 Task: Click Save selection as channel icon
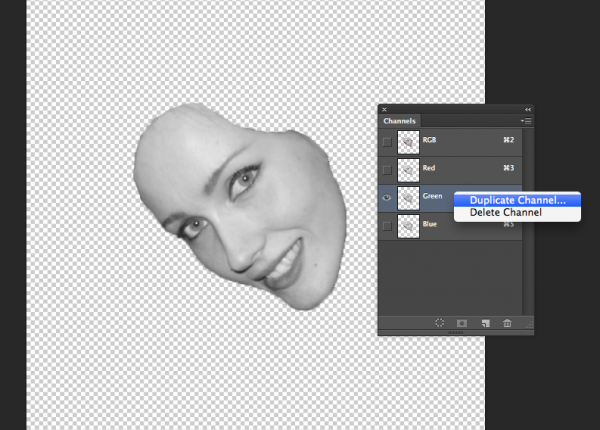point(462,323)
